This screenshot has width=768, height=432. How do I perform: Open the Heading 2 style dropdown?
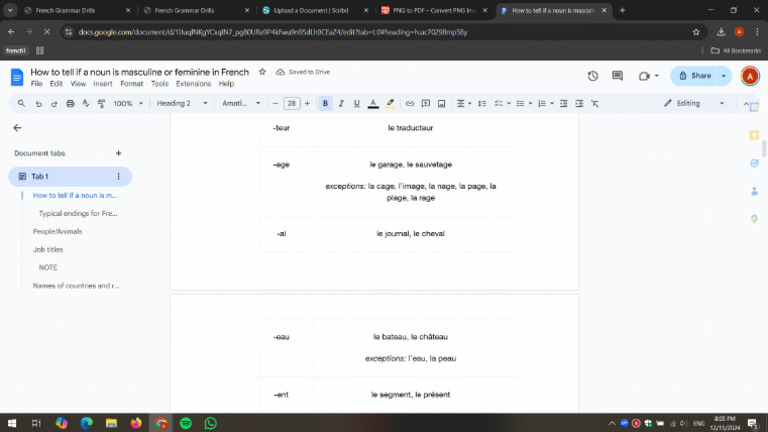pos(182,103)
